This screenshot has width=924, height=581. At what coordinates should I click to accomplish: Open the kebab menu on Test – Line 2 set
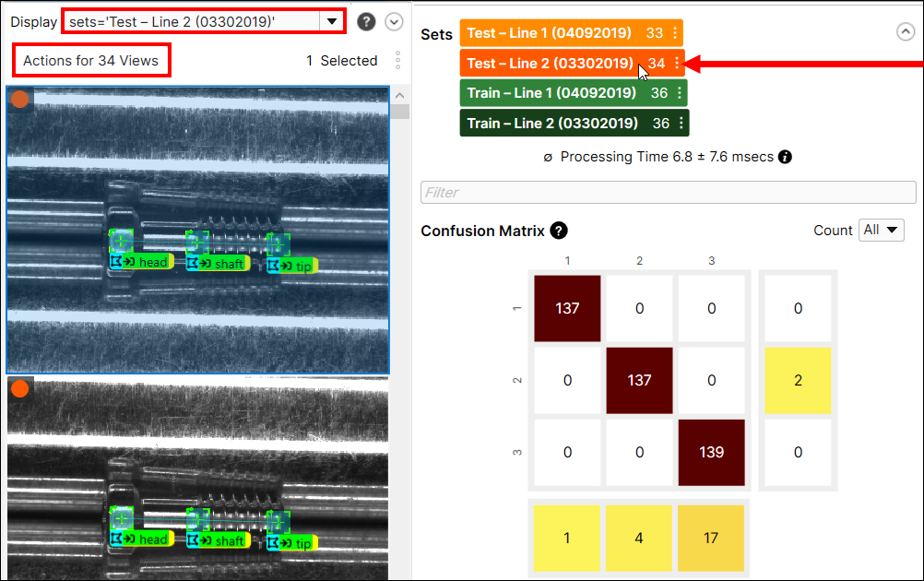point(677,64)
